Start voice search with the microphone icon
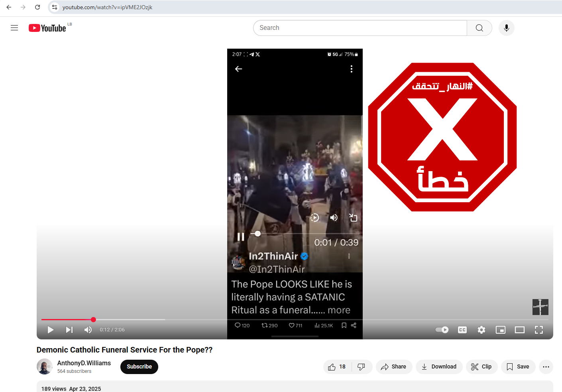The height and width of the screenshot is (392, 562). pyautogui.click(x=506, y=28)
